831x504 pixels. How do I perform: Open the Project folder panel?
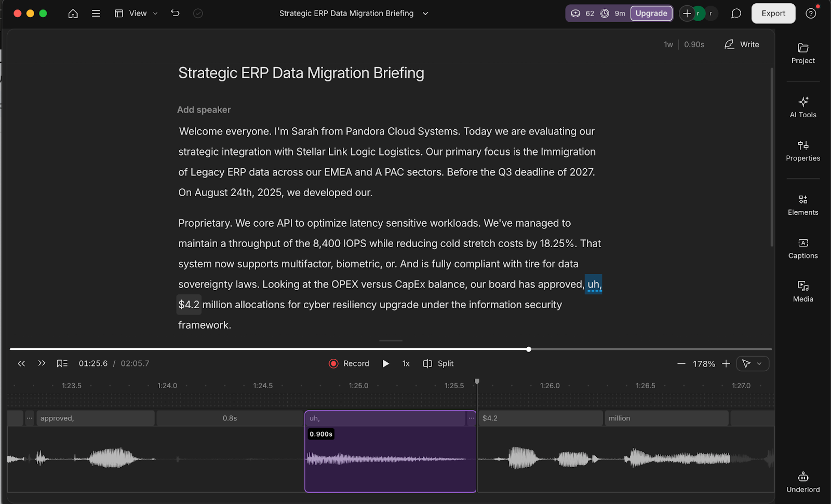[802, 53]
